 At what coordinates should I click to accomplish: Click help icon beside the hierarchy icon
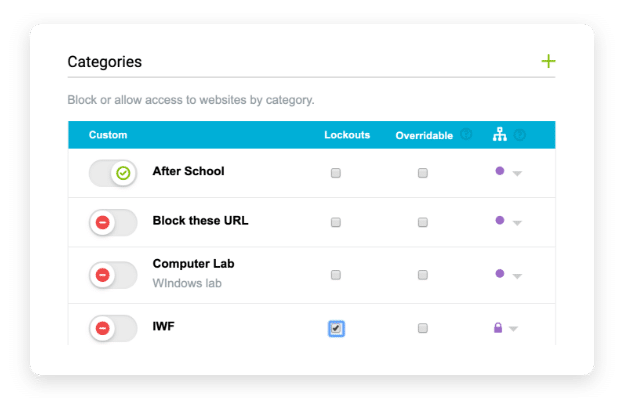(x=519, y=135)
